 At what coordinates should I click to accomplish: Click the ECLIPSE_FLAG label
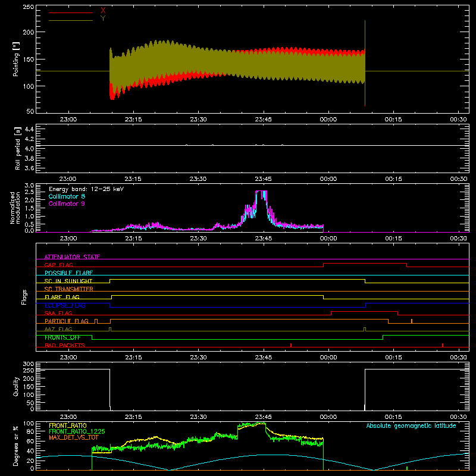(65, 305)
